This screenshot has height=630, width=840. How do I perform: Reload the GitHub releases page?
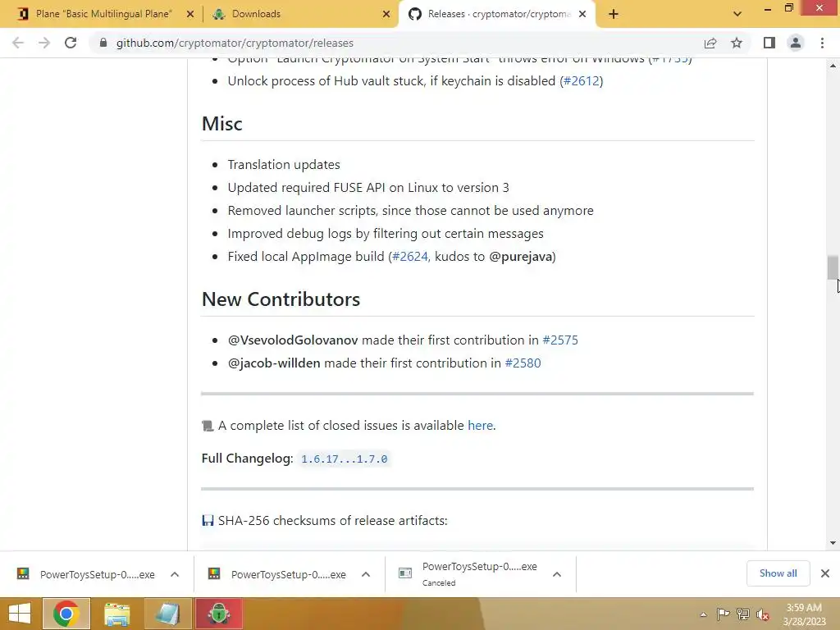[71, 43]
